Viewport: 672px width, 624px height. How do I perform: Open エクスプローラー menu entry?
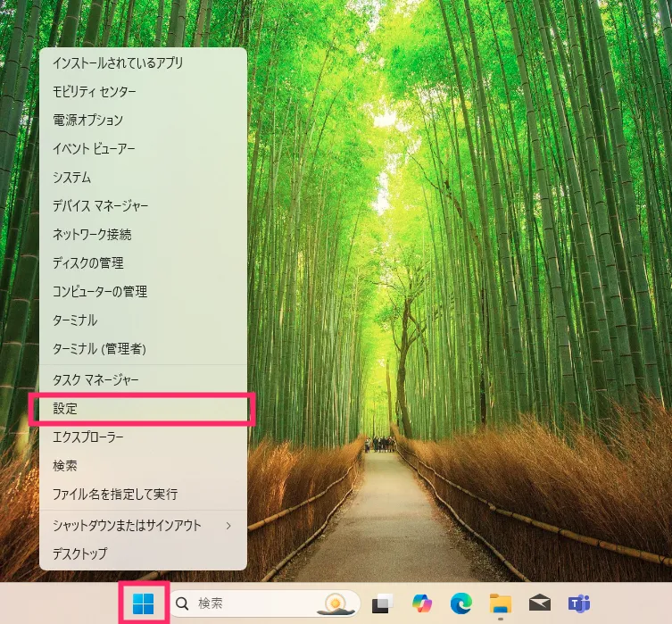tap(143, 437)
